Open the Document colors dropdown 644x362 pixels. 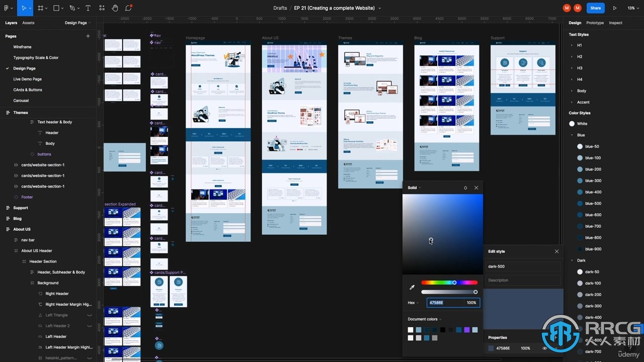point(425,319)
